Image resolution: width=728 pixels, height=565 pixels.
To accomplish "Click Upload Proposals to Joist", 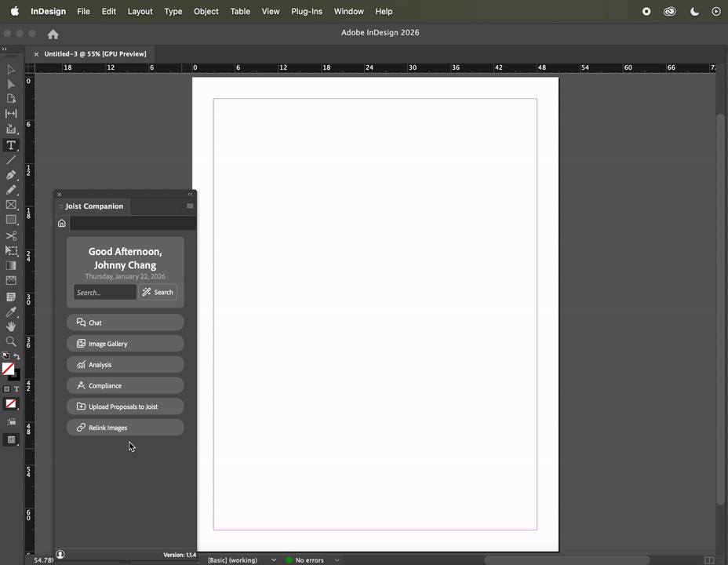I will pos(126,406).
